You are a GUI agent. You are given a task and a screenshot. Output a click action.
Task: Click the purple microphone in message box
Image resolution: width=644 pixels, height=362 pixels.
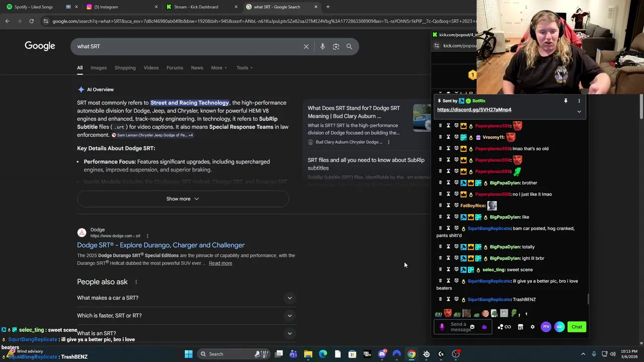[x=442, y=327]
